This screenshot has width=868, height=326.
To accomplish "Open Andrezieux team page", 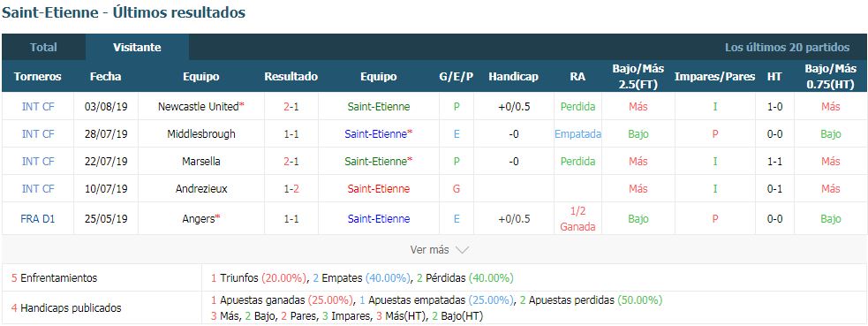I will click(x=201, y=189).
